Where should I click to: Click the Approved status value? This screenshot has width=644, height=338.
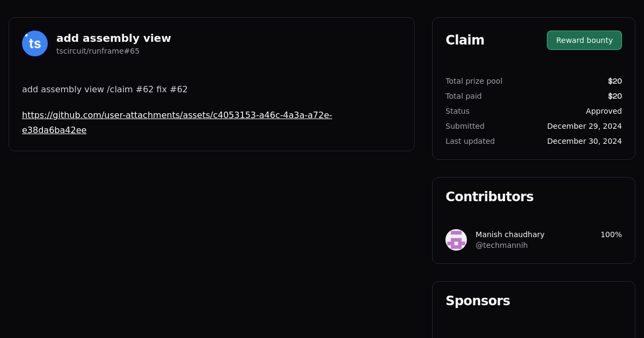coord(604,111)
